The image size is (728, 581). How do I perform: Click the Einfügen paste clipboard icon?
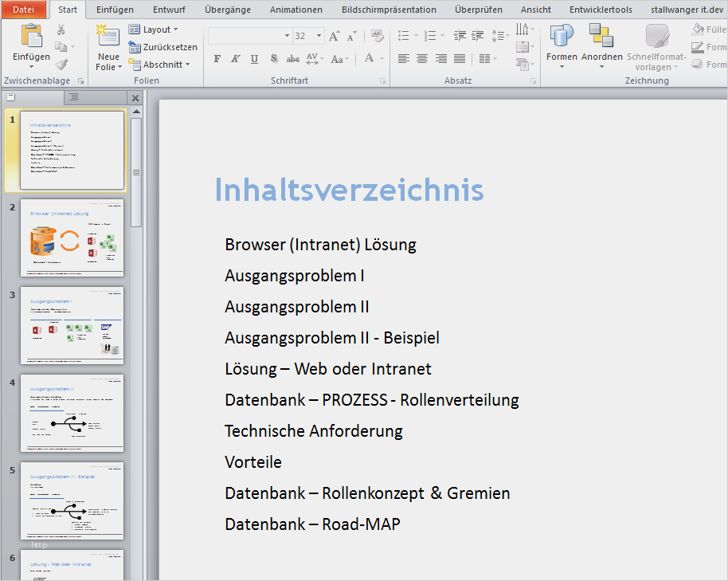[x=31, y=37]
